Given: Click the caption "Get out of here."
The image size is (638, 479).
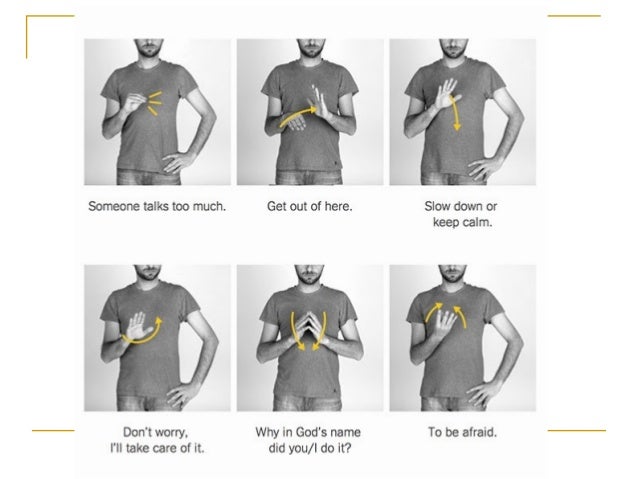Looking at the screenshot, I should [x=310, y=206].
